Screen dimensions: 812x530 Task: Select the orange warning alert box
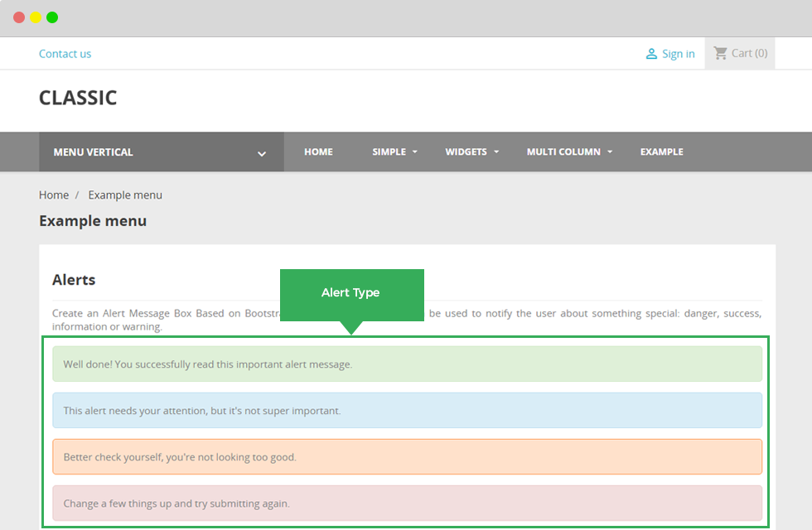pyautogui.click(x=407, y=457)
